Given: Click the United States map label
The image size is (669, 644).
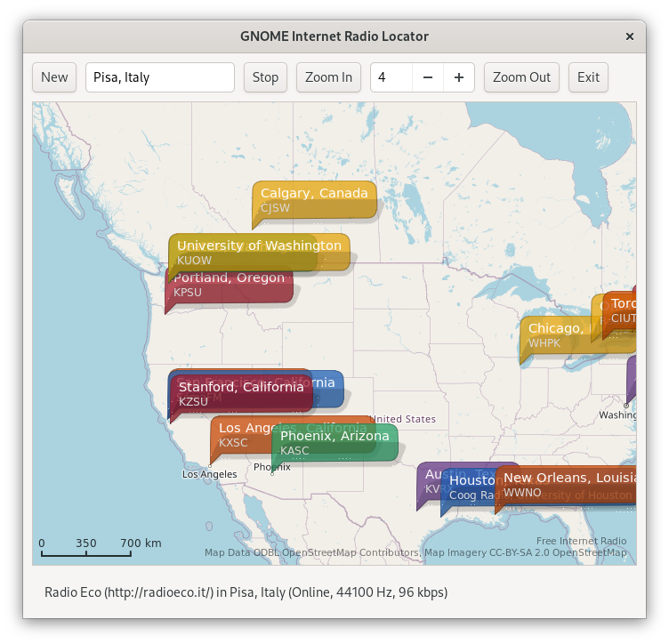Looking at the screenshot, I should 403,419.
